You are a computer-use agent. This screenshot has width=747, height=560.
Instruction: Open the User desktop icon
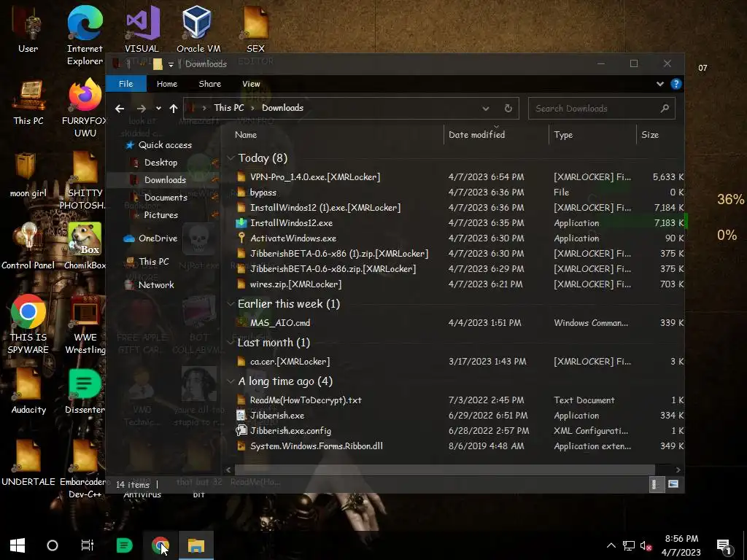pyautogui.click(x=28, y=29)
